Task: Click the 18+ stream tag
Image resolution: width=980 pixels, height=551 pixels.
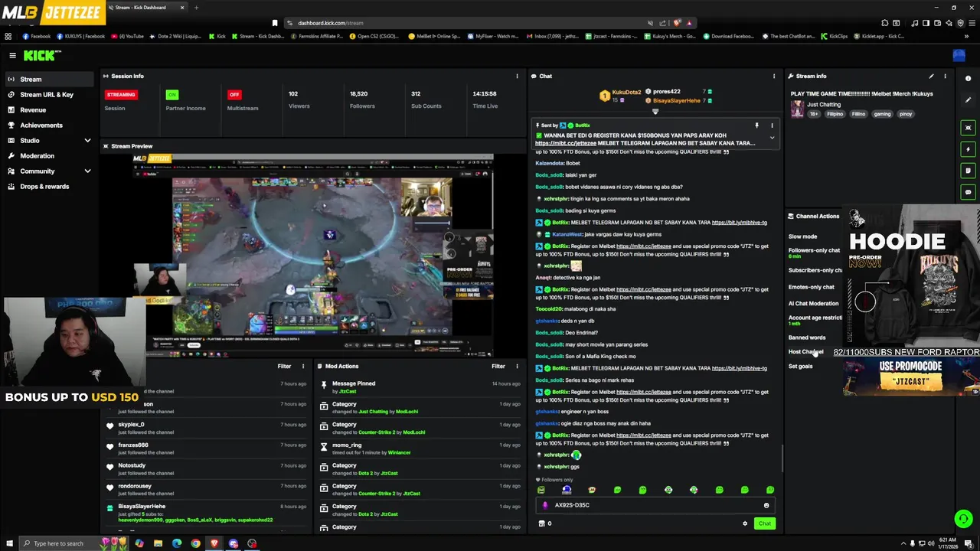Action: (814, 114)
